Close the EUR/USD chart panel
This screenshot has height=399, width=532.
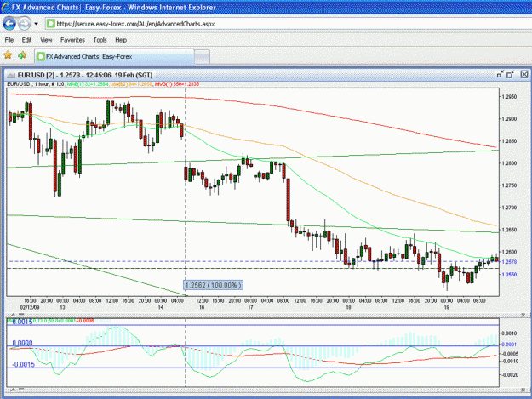(524, 74)
